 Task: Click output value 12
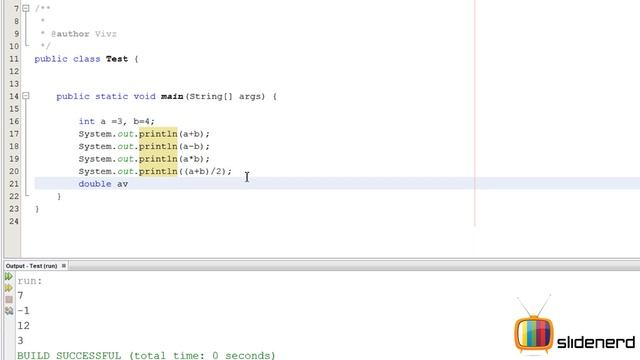pyautogui.click(x=23, y=326)
